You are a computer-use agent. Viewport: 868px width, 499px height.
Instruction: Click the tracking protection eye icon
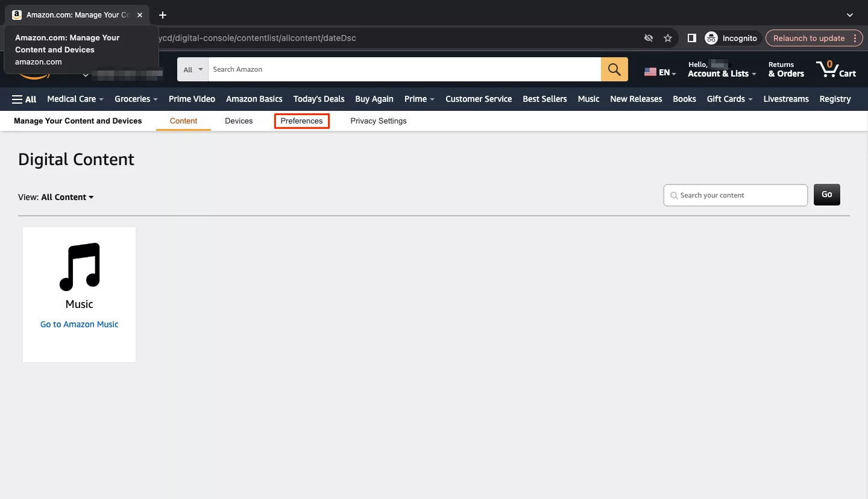649,38
